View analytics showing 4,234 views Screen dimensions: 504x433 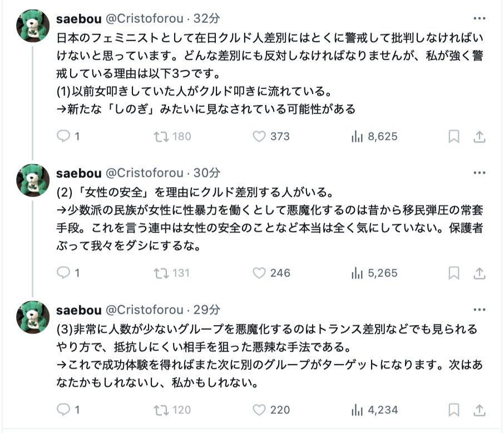(357, 410)
